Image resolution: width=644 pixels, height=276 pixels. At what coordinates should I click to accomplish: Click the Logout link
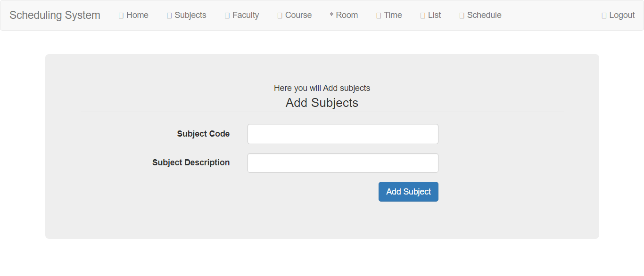618,15
